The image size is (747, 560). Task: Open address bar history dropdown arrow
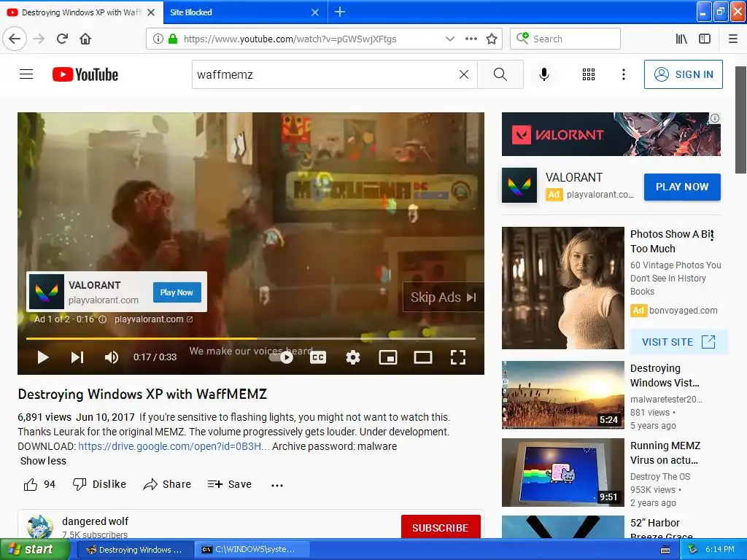tap(449, 39)
